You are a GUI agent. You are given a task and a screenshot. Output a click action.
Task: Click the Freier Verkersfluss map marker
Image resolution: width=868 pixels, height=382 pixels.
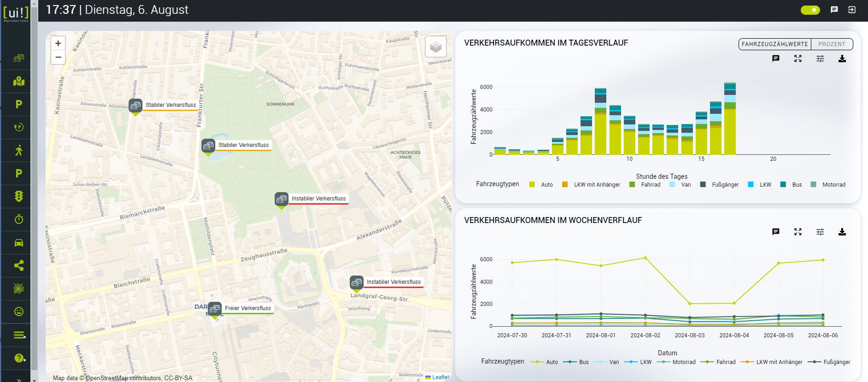(x=215, y=309)
